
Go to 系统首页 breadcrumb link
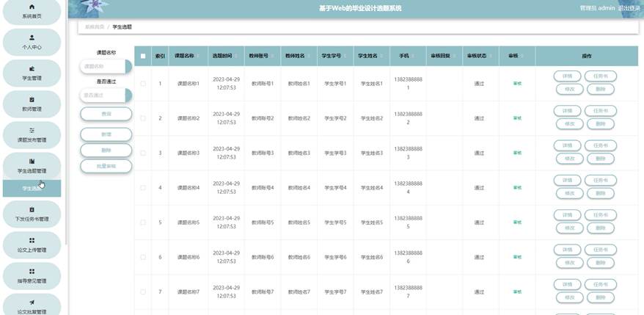pyautogui.click(x=95, y=26)
